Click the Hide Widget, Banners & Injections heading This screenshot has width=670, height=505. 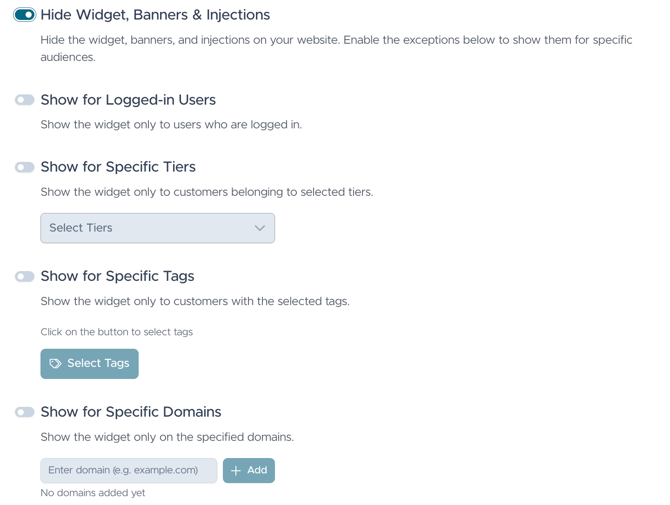pyautogui.click(x=155, y=15)
